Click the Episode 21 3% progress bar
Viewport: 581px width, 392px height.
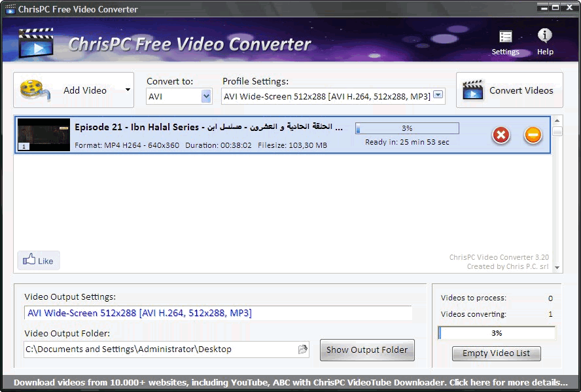point(407,128)
